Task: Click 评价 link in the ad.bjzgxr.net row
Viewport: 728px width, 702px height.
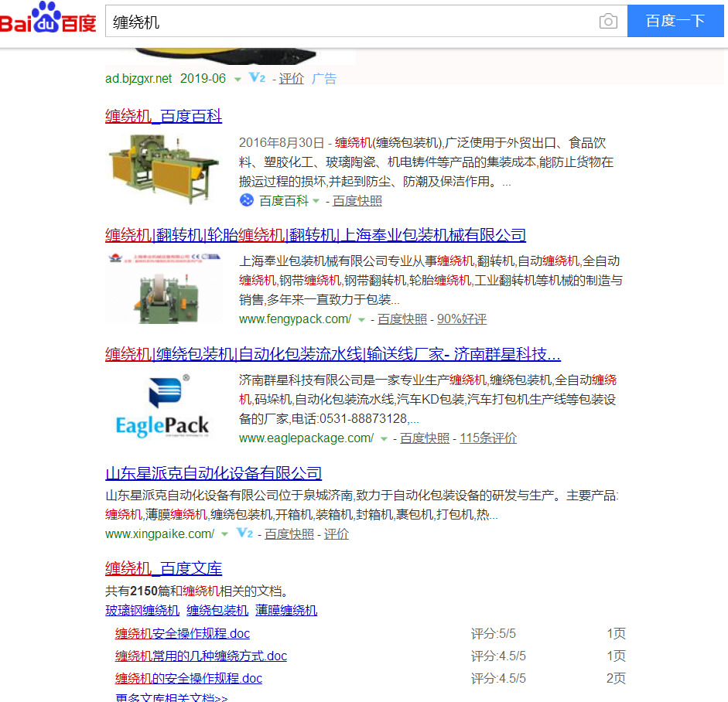Action: pyautogui.click(x=291, y=78)
